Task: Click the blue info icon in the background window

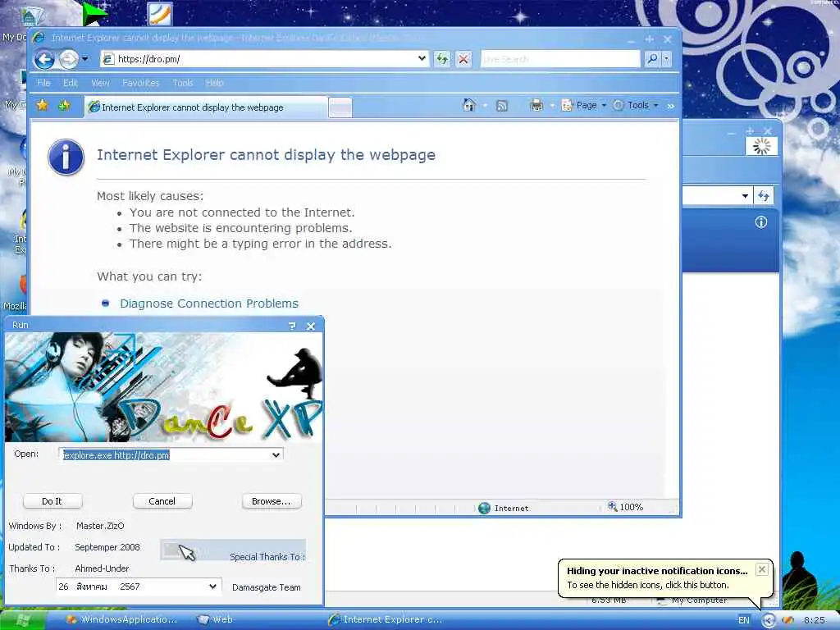Action: click(x=760, y=222)
